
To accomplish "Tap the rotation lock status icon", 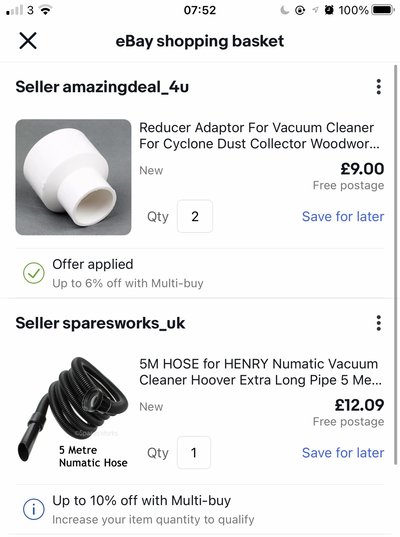I will (x=300, y=10).
